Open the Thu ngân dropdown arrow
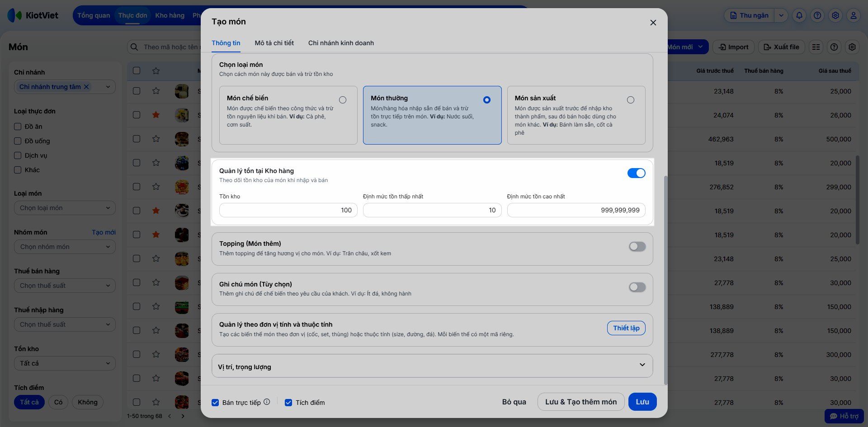This screenshot has height=427, width=868. pos(781,15)
